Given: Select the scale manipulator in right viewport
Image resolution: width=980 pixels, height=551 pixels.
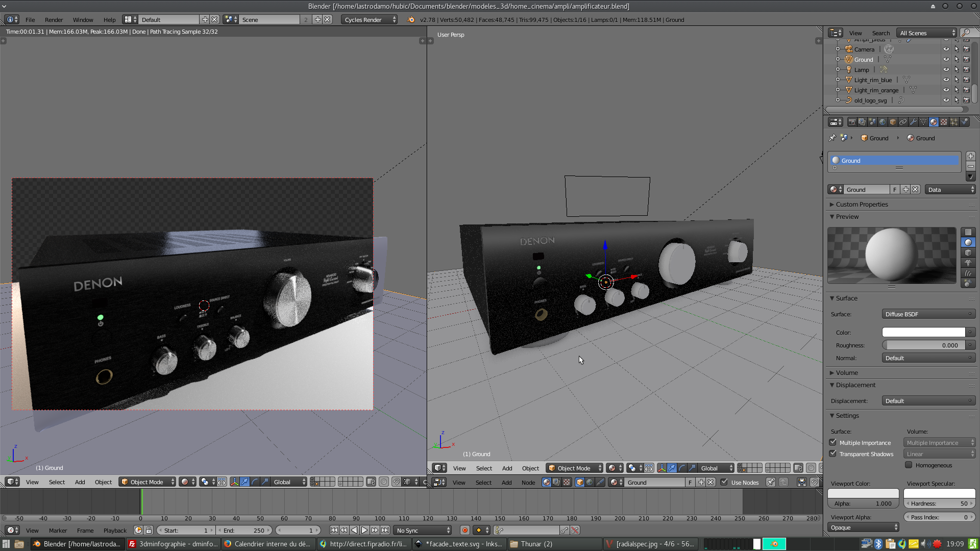Looking at the screenshot, I should coord(692,468).
